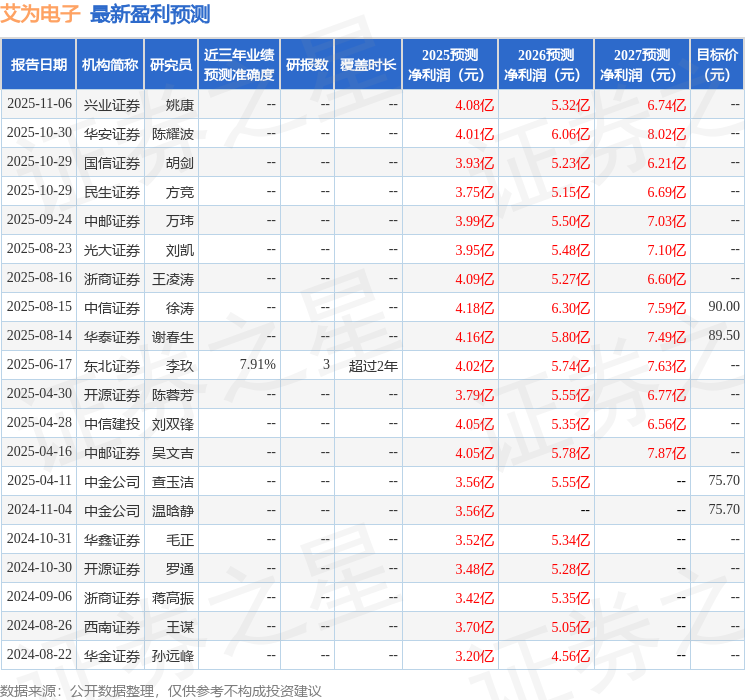Viewport: 745px width, 700px height.
Task: Select researcher 吴文吉
Action: pos(173,453)
